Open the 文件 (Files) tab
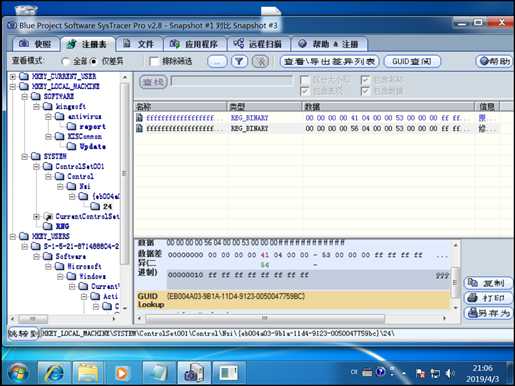 pos(139,44)
